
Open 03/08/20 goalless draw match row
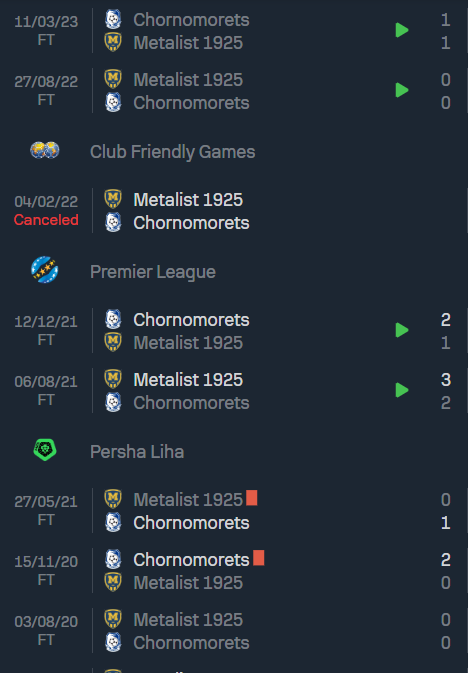click(x=234, y=631)
